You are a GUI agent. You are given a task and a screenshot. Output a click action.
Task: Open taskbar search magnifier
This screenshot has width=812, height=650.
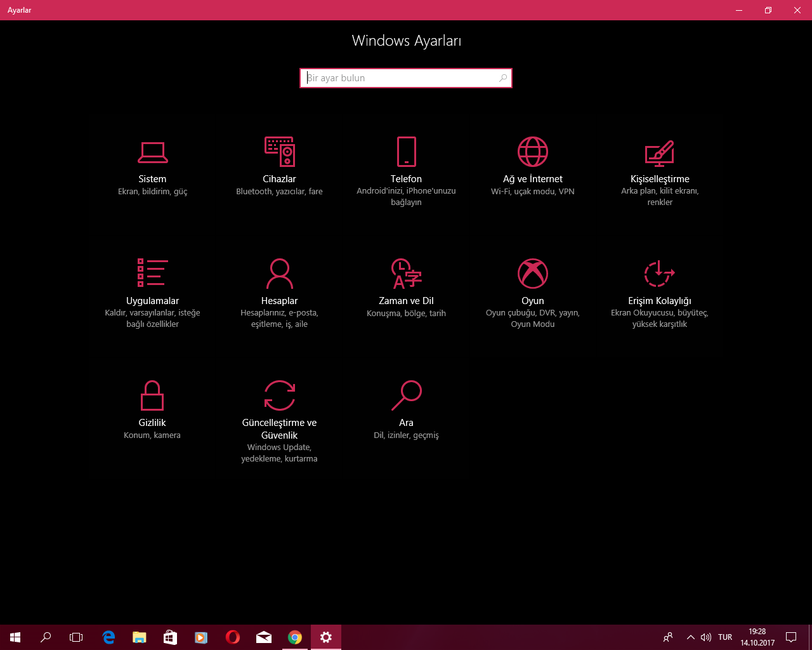[46, 637]
